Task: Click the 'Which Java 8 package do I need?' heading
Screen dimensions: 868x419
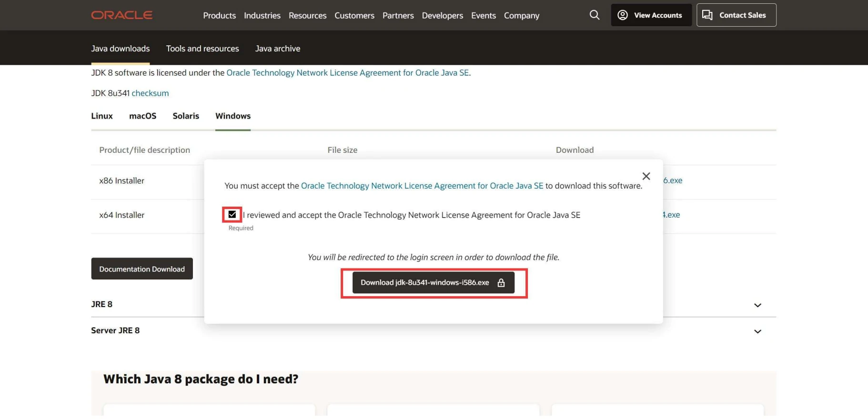Action: point(201,379)
